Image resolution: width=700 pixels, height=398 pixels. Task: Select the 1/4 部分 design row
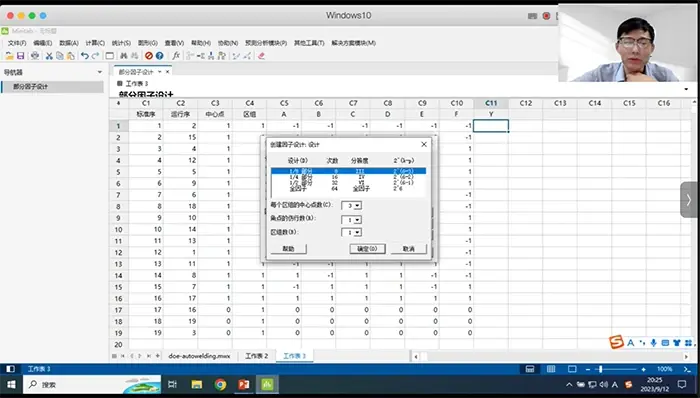[x=349, y=177]
